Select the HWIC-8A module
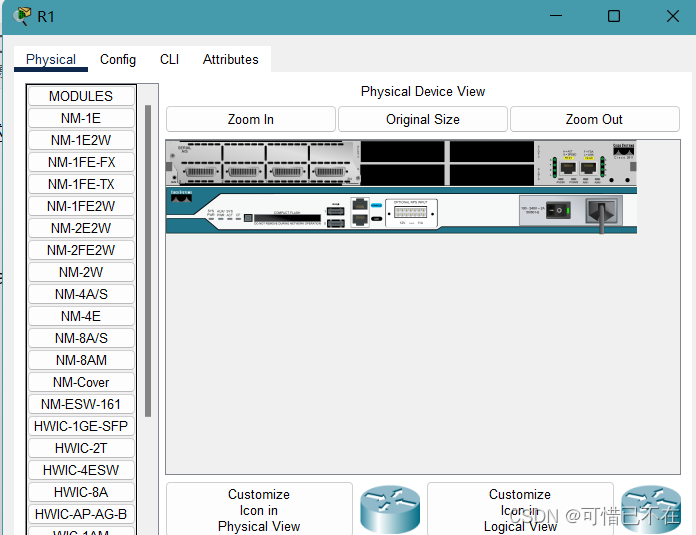Viewport: 696px width, 535px height. click(x=81, y=492)
